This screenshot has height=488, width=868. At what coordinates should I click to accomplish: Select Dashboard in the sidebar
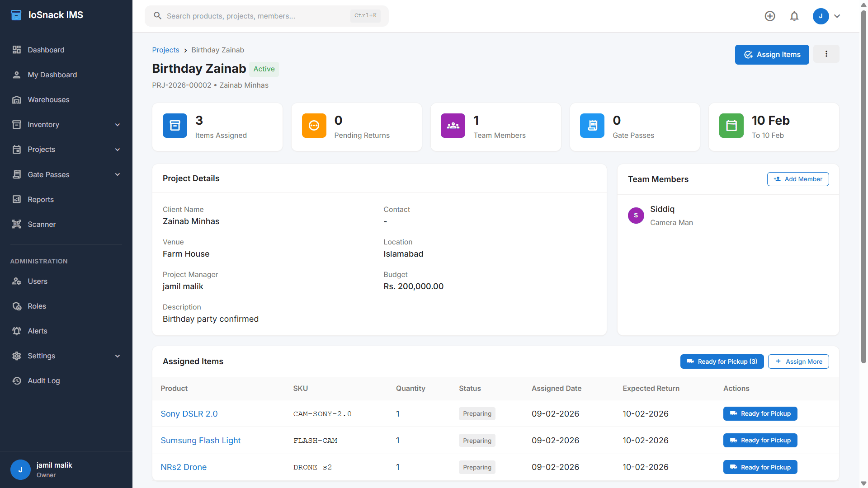point(46,50)
